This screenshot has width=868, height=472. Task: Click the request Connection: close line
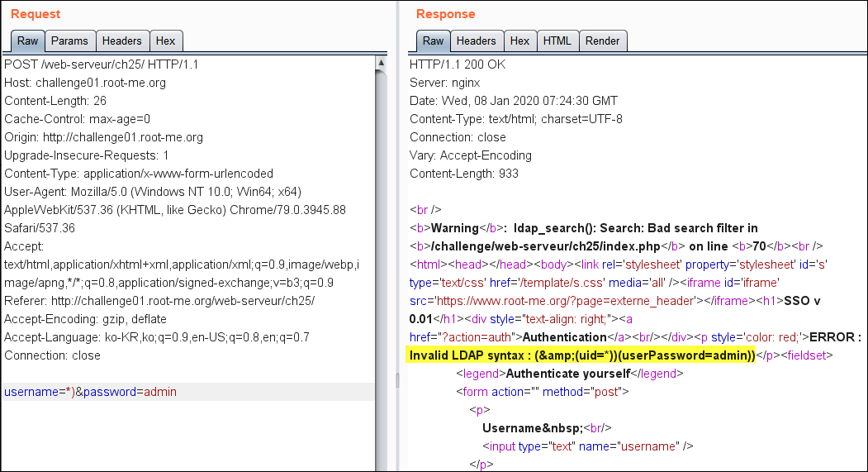click(53, 355)
